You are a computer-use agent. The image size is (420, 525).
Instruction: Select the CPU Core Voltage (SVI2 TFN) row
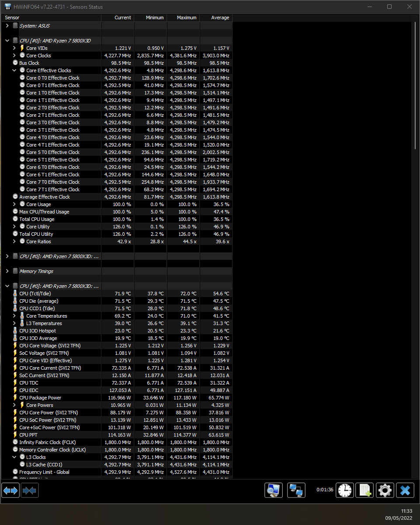pyautogui.click(x=117, y=346)
